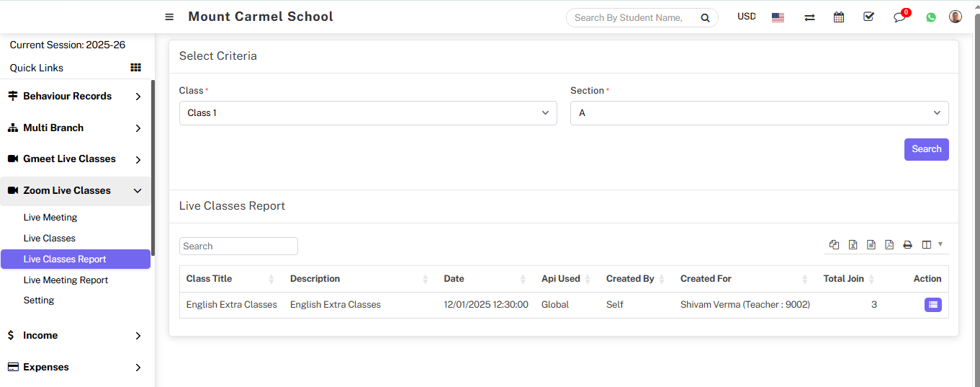Image resolution: width=980 pixels, height=387 pixels.
Task: Copy the table using copy icon
Action: (x=834, y=245)
